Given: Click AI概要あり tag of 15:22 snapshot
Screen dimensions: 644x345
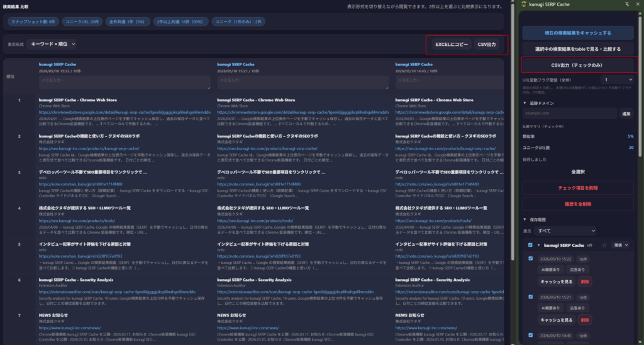Looking at the screenshot, I should coord(550,270).
